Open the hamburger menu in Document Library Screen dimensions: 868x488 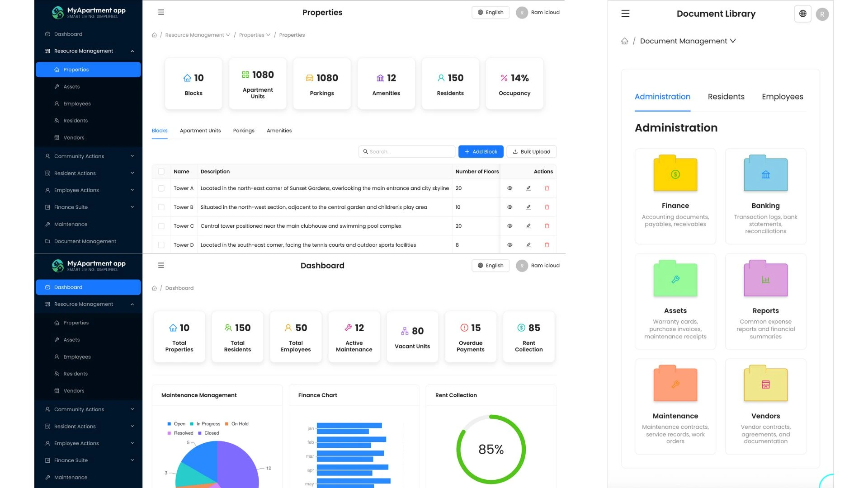coord(625,14)
